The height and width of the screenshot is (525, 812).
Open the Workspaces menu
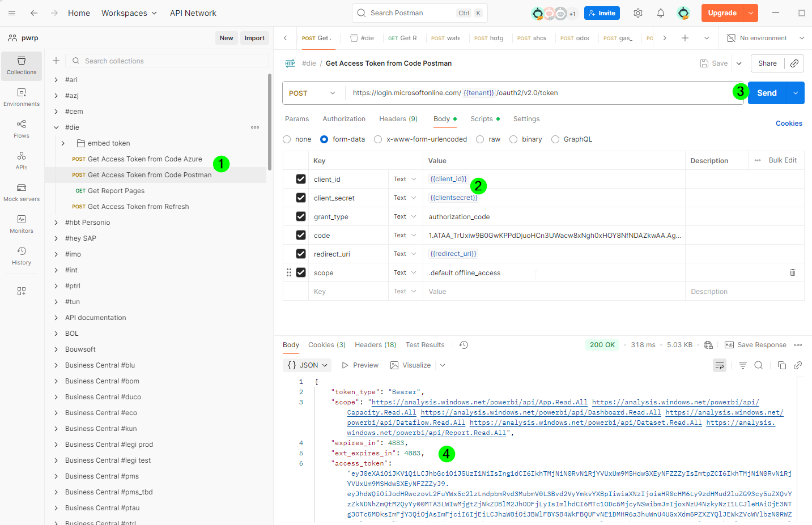129,13
